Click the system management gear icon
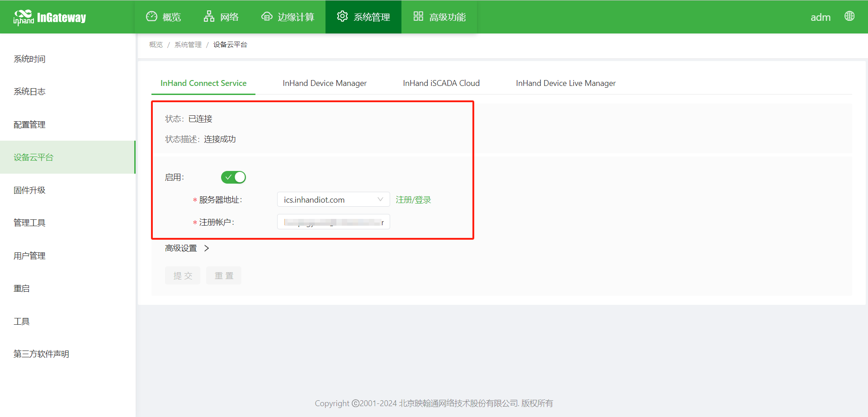The image size is (868, 417). click(x=342, y=16)
